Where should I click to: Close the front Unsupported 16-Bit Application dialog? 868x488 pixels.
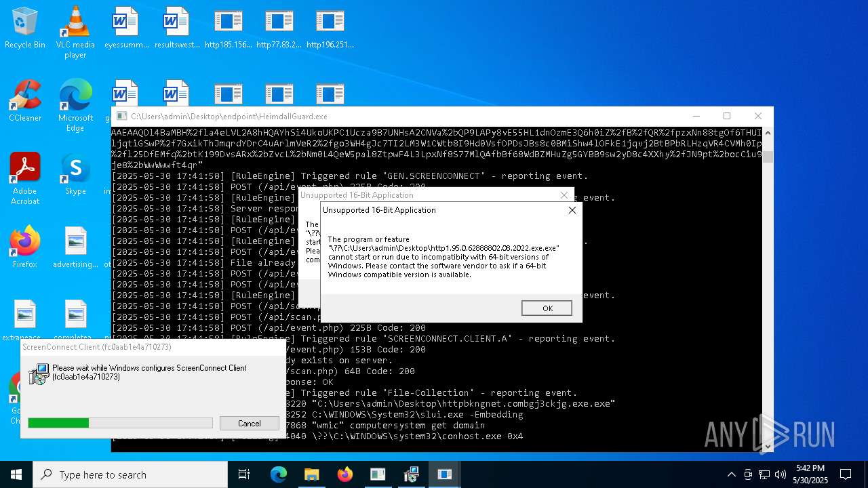coord(572,210)
